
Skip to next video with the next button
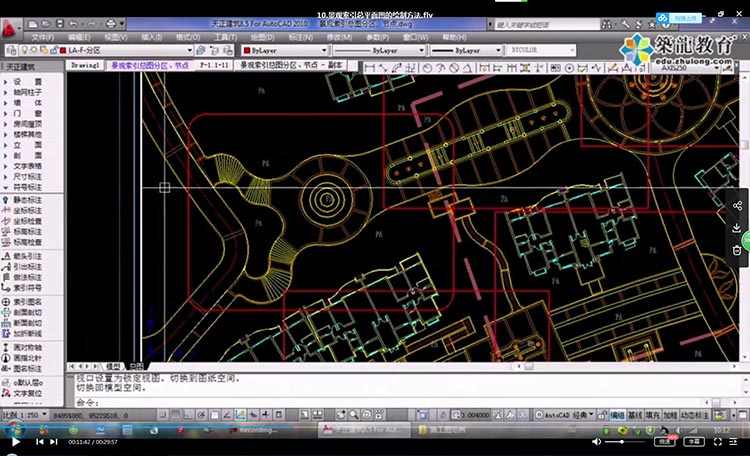pyautogui.click(x=40, y=441)
